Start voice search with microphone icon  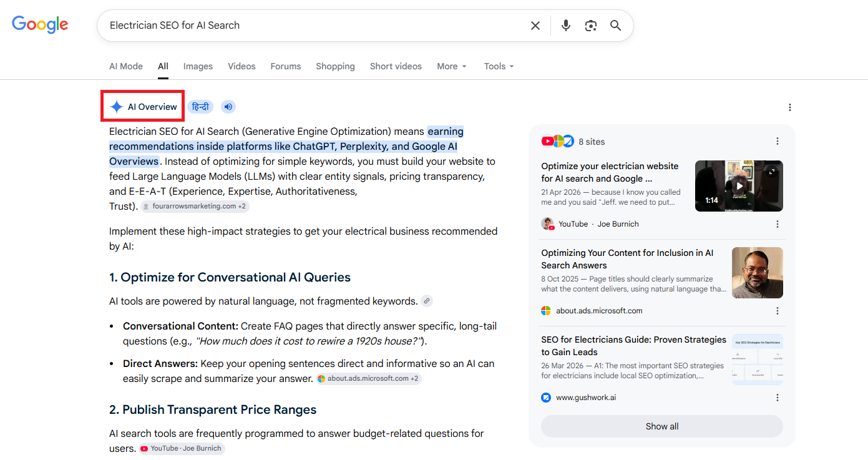click(566, 26)
